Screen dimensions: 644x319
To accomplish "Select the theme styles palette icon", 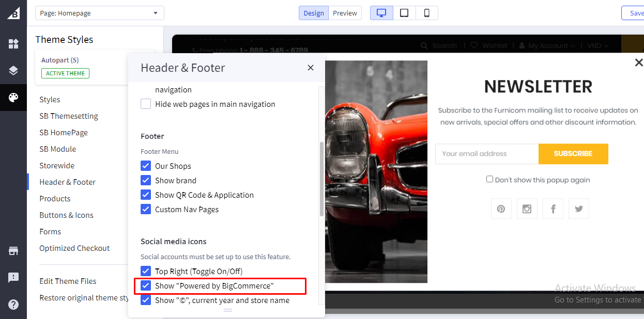I will 13,98.
